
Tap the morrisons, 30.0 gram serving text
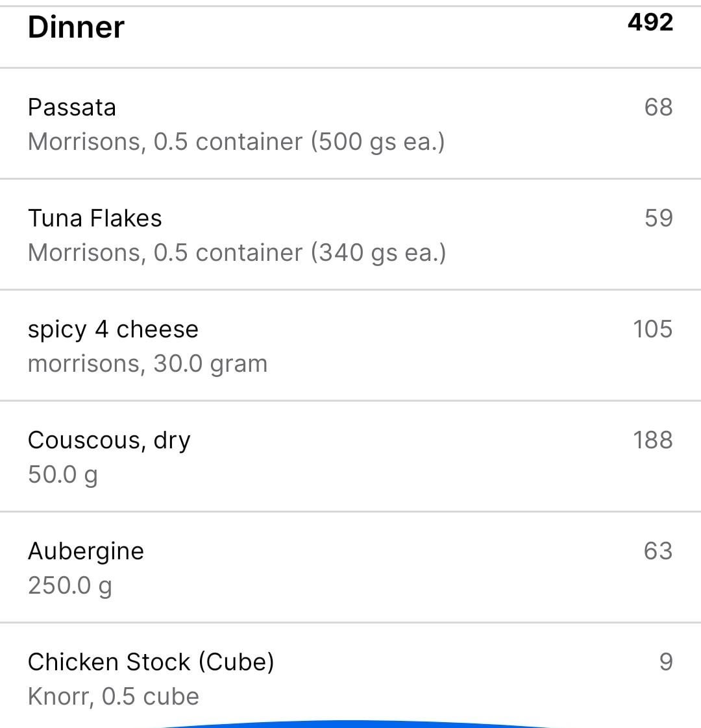(x=148, y=364)
